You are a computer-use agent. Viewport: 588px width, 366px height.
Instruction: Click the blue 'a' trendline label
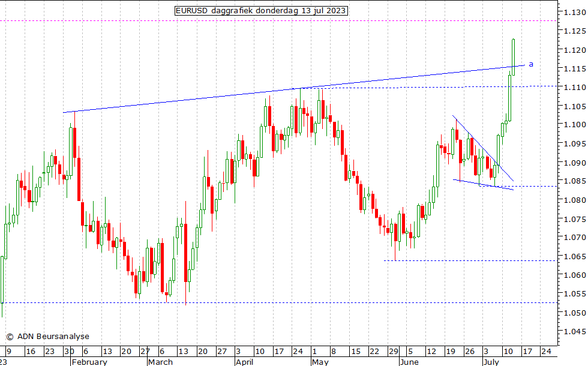[531, 64]
